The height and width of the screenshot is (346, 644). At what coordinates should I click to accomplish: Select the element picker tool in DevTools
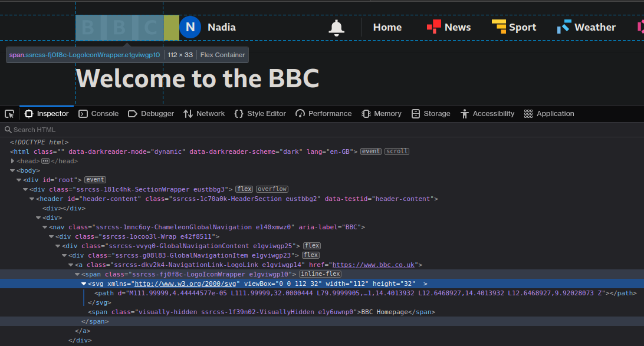coord(9,113)
